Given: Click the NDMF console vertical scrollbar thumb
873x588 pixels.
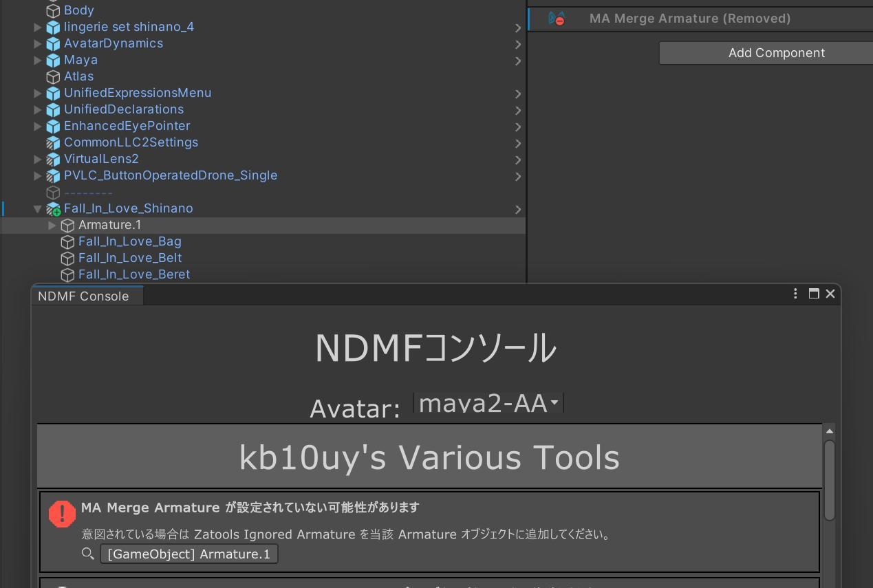Looking at the screenshot, I should tap(829, 480).
